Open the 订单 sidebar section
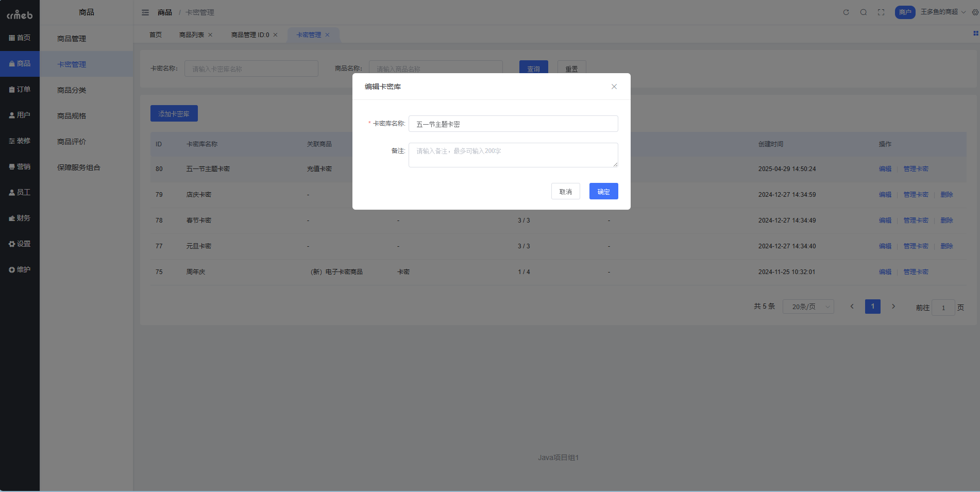This screenshot has height=492, width=980. [x=20, y=89]
